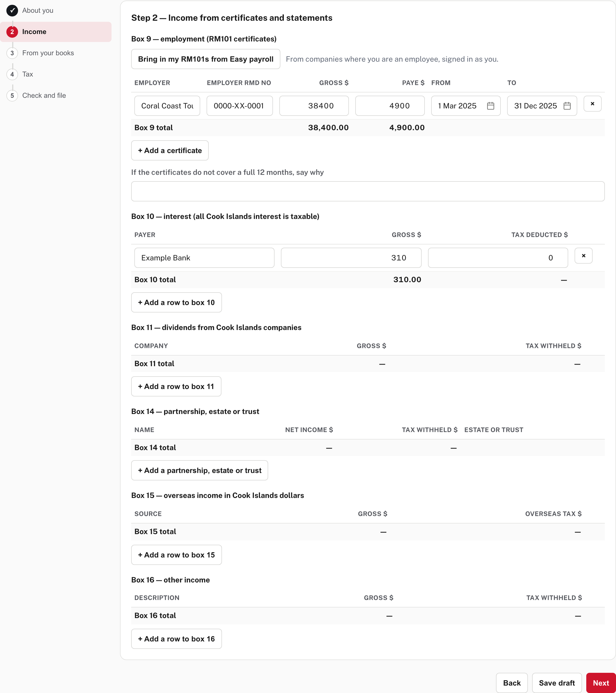Remove the Coral Coast certificate row

click(592, 104)
